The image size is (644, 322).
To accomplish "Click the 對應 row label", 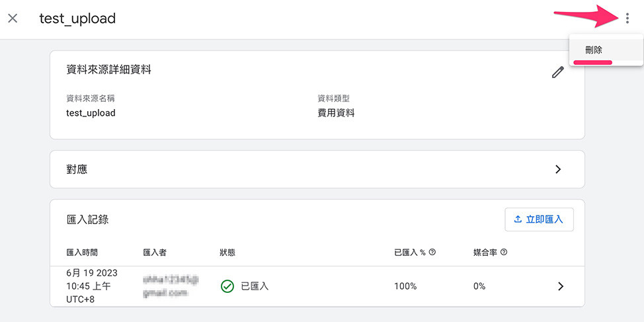I will 77,169.
